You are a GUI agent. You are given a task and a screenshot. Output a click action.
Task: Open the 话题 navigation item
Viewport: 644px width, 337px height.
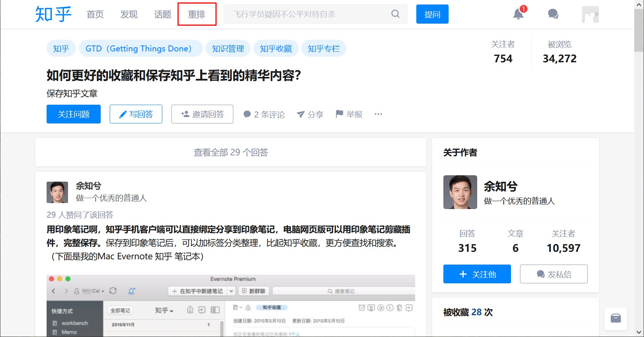(163, 14)
